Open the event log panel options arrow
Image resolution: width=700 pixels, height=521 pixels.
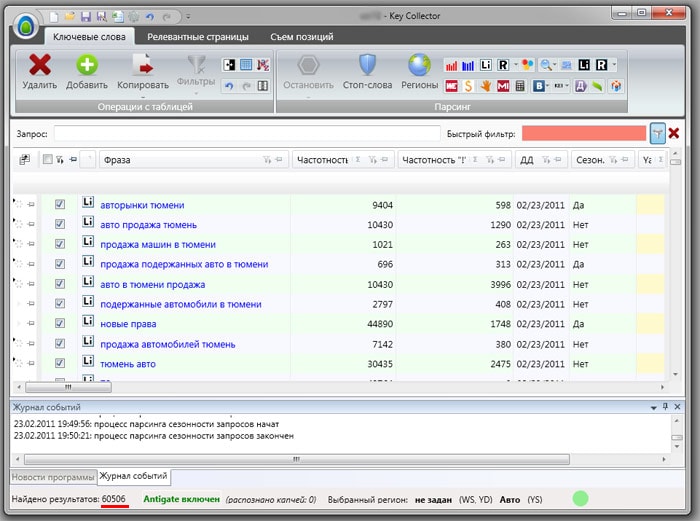pos(654,407)
